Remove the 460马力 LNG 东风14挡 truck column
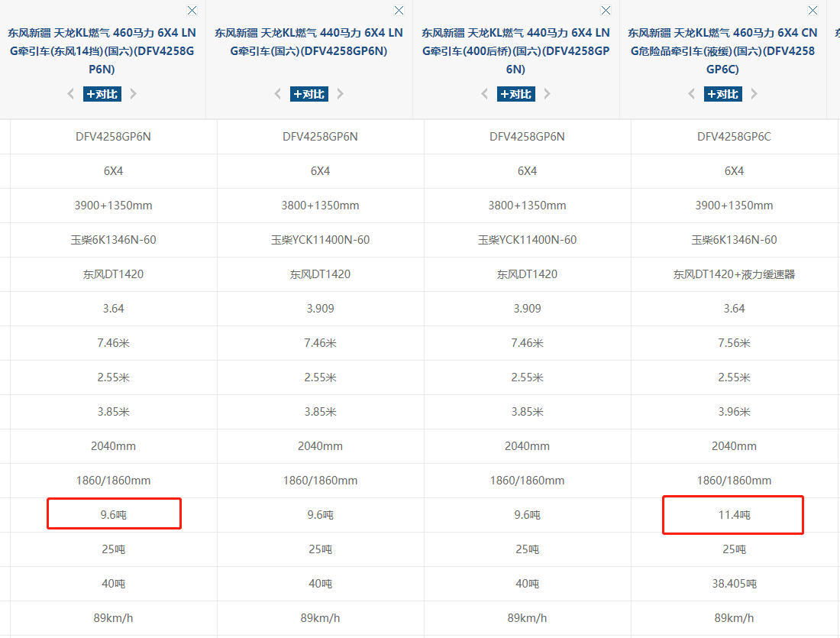The height and width of the screenshot is (638, 840). coord(192,11)
